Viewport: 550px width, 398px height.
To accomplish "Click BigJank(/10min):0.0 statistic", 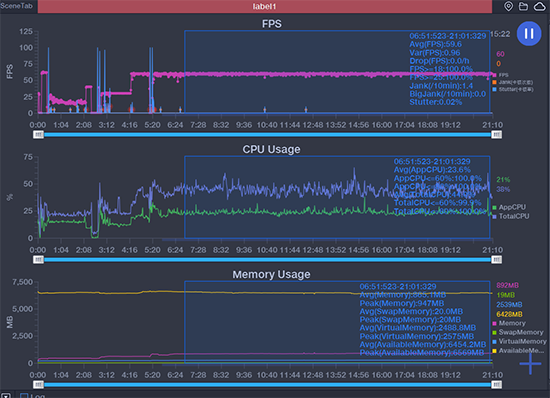I will click(x=448, y=94).
